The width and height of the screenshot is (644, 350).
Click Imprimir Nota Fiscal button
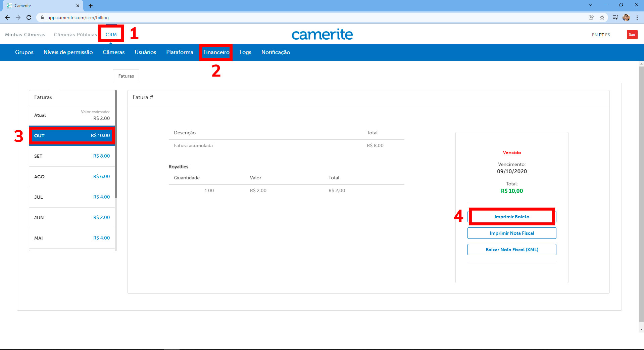point(511,233)
